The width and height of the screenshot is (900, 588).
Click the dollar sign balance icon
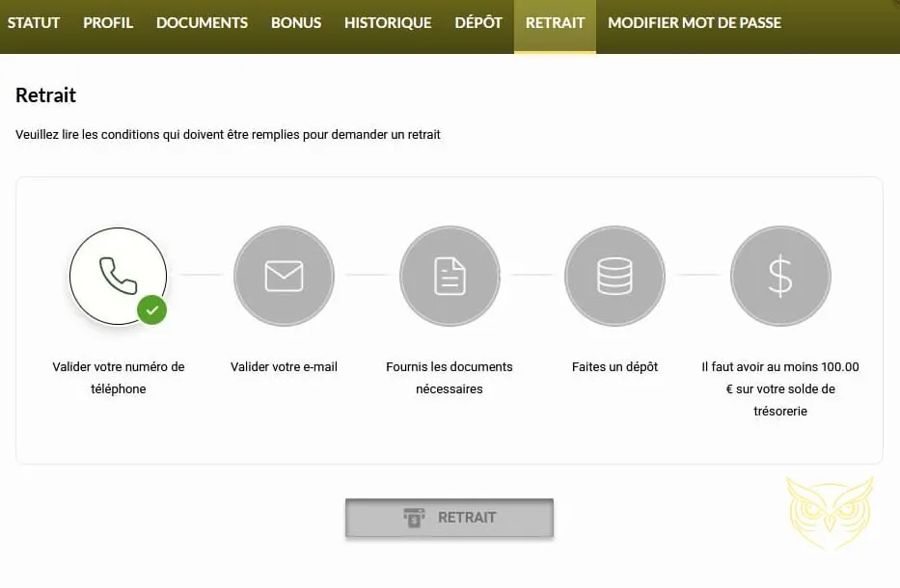point(780,276)
